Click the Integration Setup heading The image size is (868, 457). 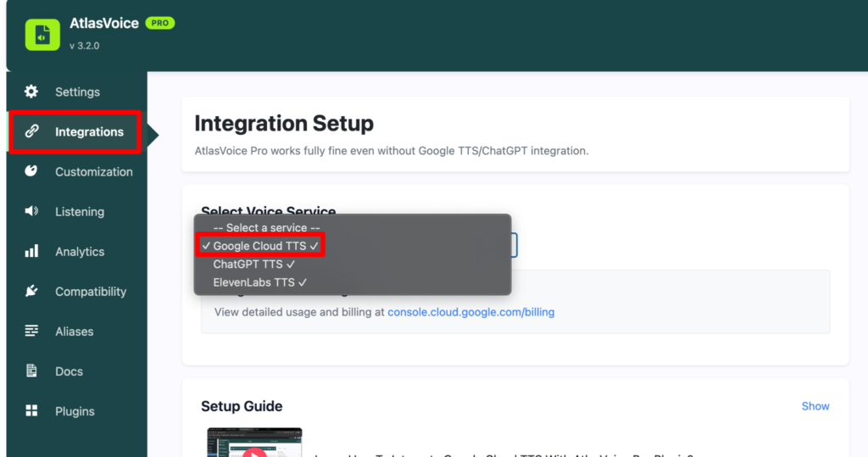[x=284, y=123]
